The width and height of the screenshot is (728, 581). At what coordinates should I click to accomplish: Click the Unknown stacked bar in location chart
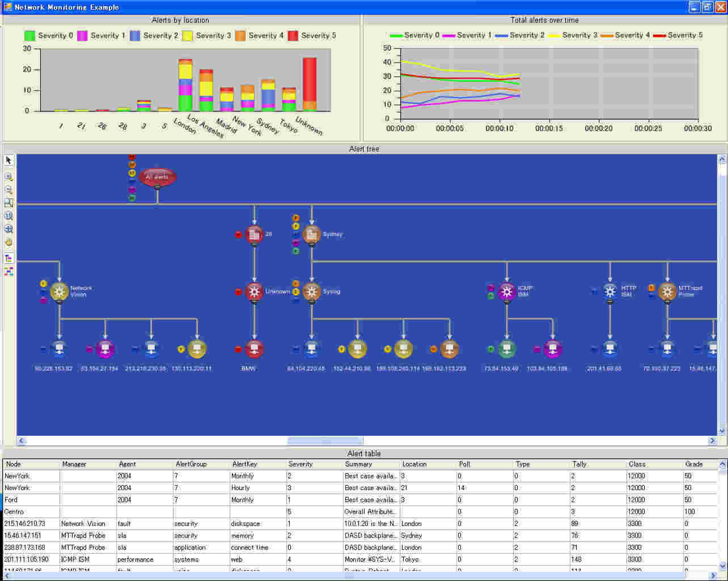pos(310,84)
